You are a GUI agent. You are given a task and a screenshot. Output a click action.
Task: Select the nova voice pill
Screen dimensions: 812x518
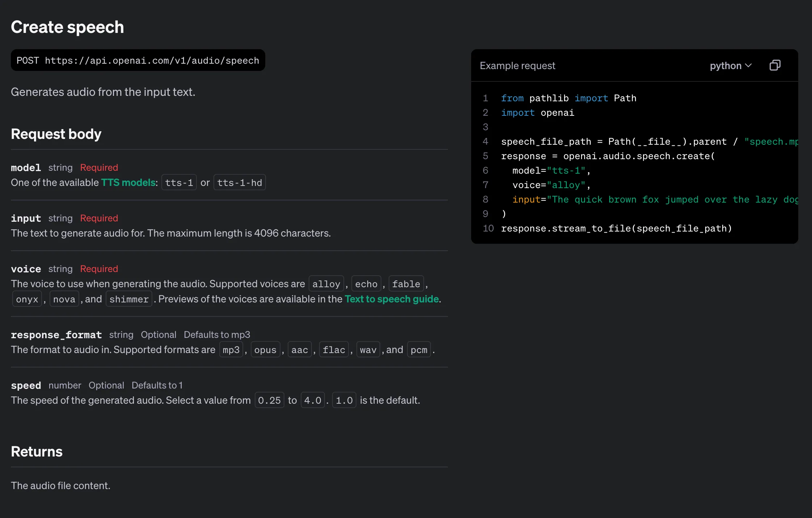(x=64, y=299)
